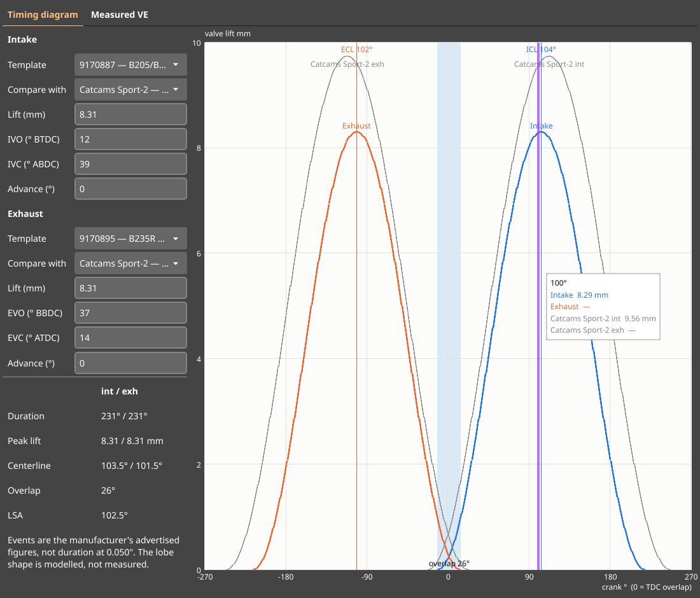700x598 pixels.
Task: Focus the Intake Lift (mm) field
Action: [x=130, y=115]
